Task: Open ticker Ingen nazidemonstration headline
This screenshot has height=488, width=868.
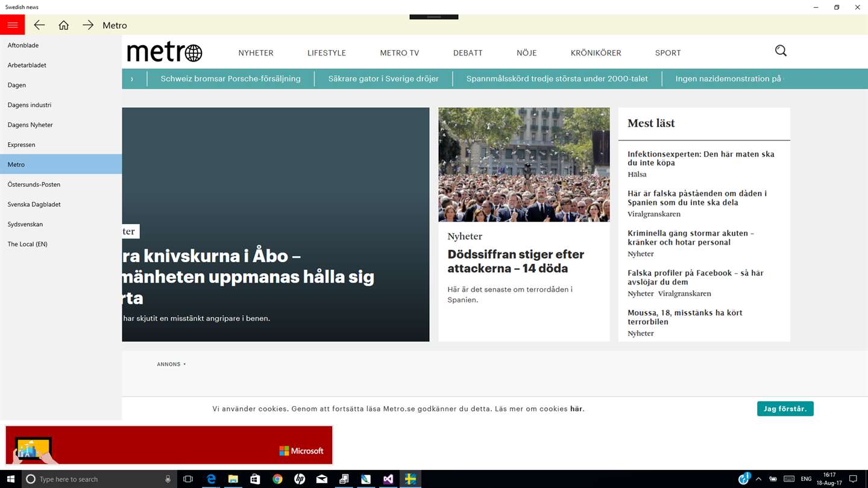Action: pyautogui.click(x=728, y=78)
